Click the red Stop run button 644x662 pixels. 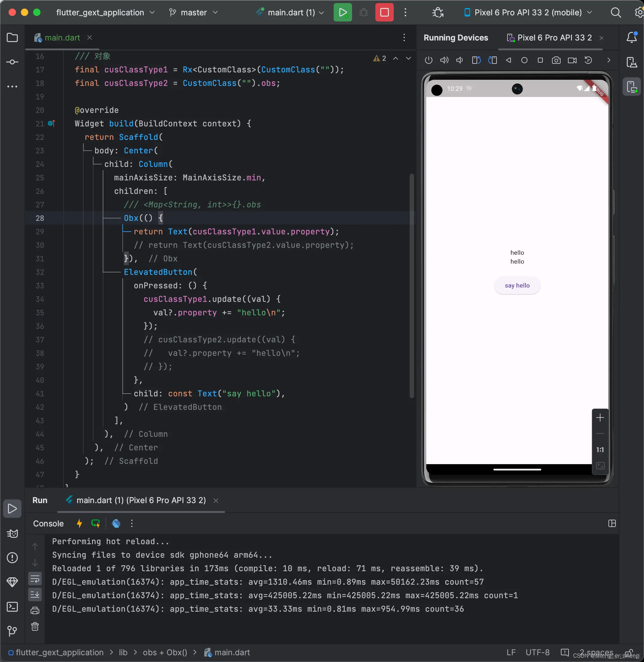coord(384,13)
